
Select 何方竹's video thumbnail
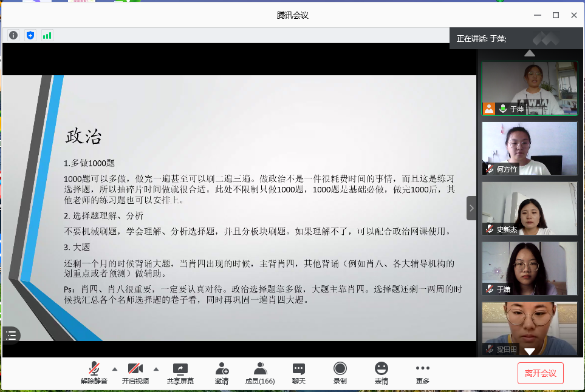point(529,148)
